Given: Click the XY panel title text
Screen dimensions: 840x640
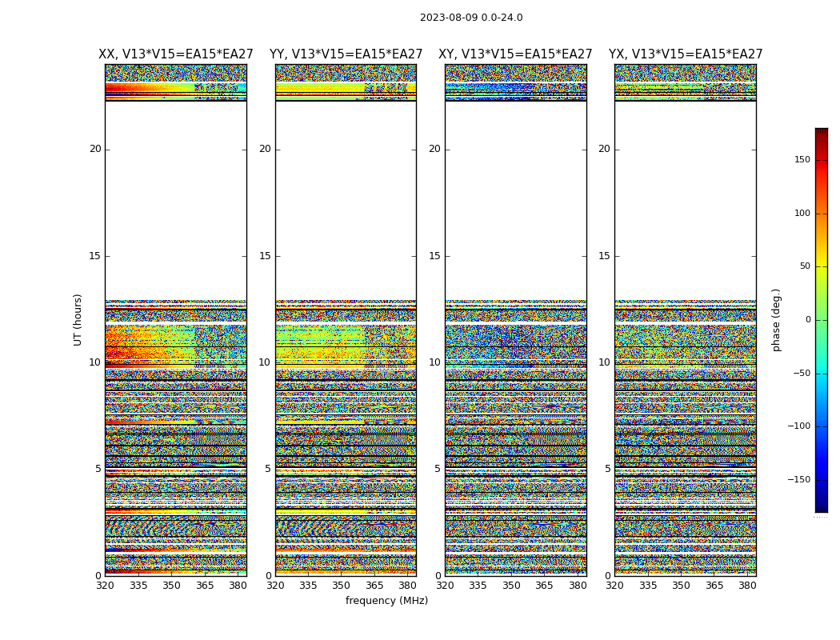Looking at the screenshot, I should click(515, 54).
